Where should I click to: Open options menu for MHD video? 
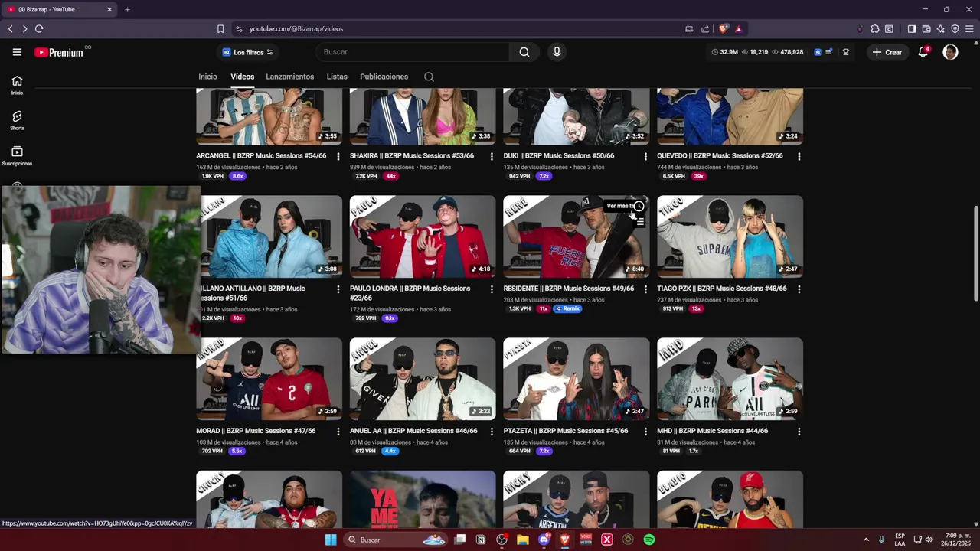[799, 432]
